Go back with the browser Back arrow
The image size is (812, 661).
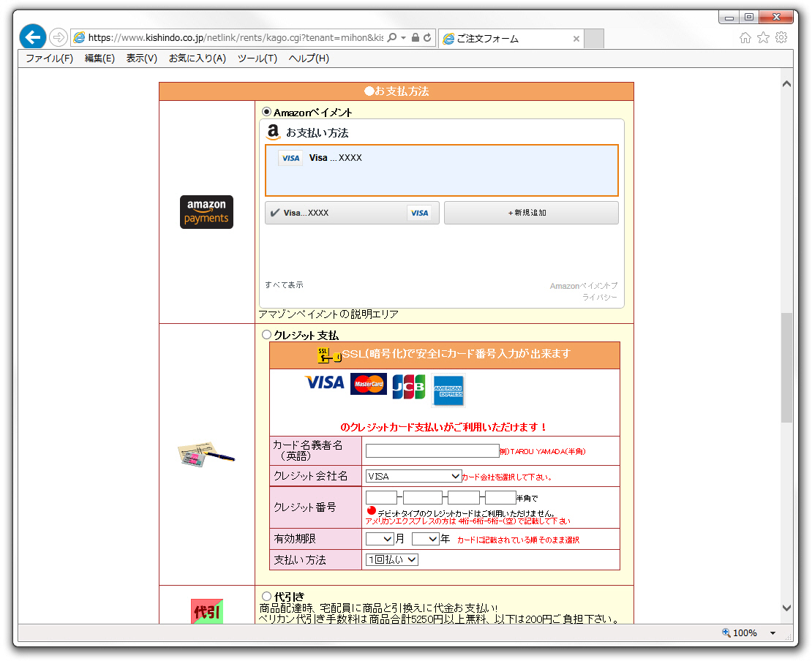click(x=33, y=37)
